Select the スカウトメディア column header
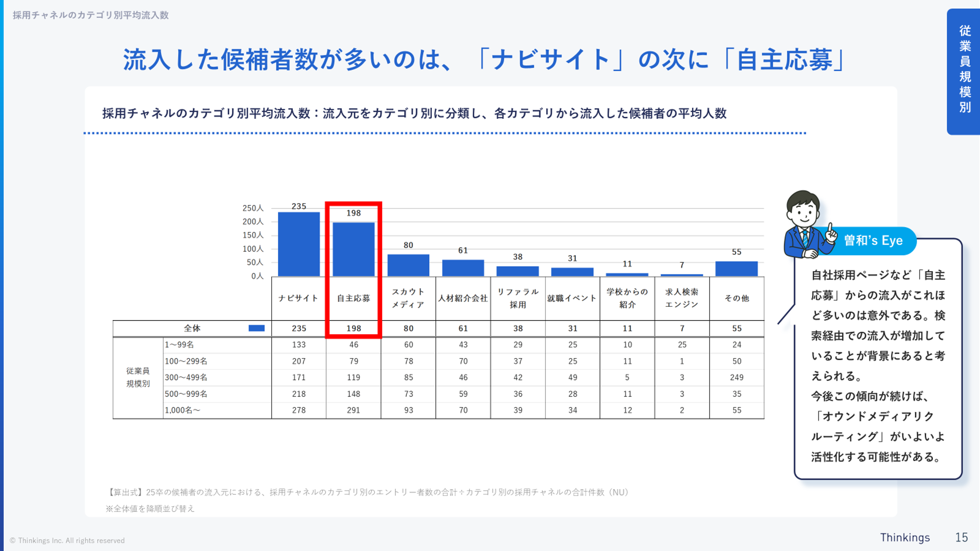This screenshot has width=980, height=551. [x=408, y=298]
